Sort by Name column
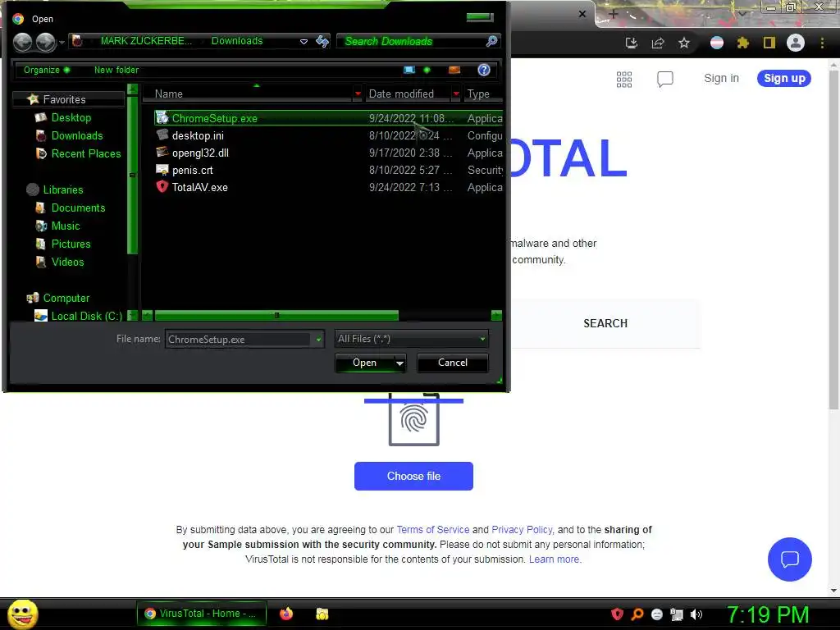The height and width of the screenshot is (630, 840). pos(169,94)
